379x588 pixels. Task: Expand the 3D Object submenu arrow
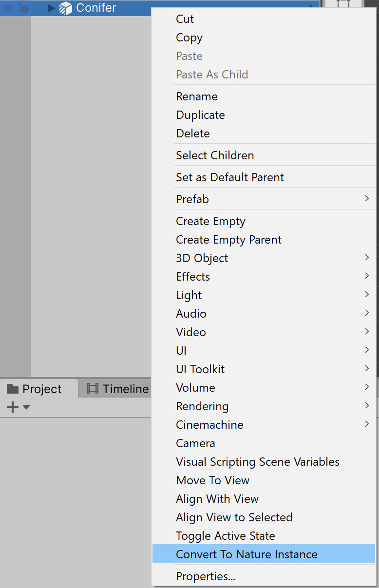pos(366,258)
